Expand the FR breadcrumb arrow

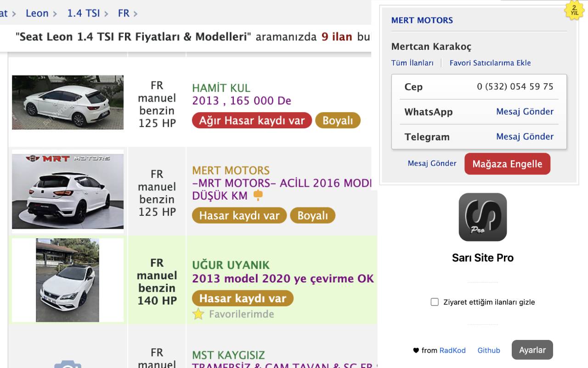pyautogui.click(x=136, y=14)
